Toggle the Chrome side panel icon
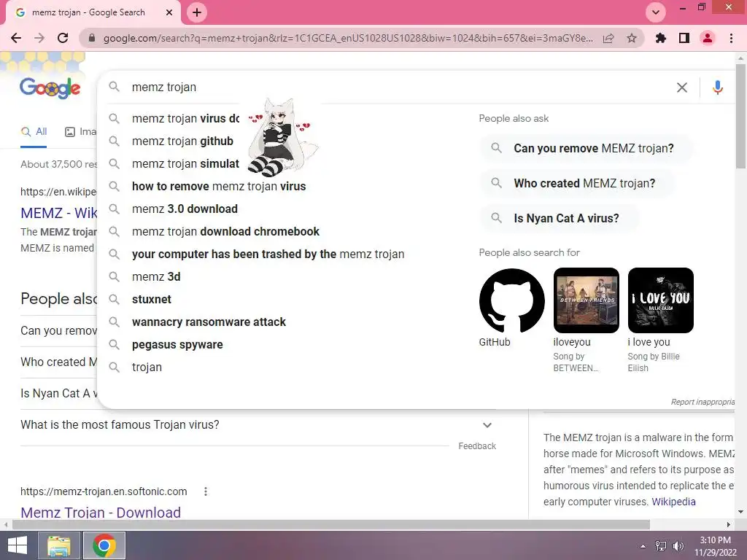Image resolution: width=747 pixels, height=560 pixels. (x=684, y=38)
